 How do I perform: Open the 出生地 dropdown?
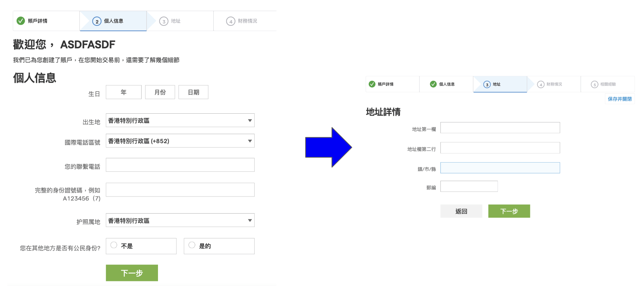[180, 120]
